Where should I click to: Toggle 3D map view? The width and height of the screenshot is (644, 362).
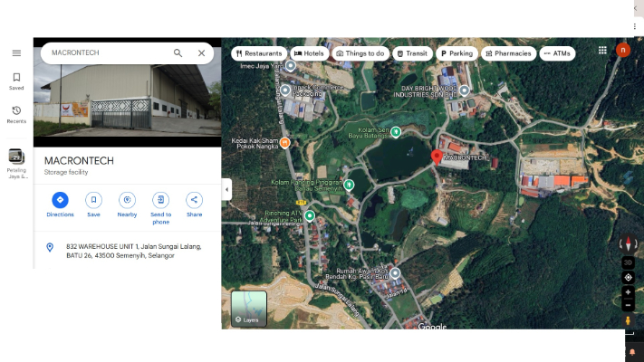[x=628, y=262]
